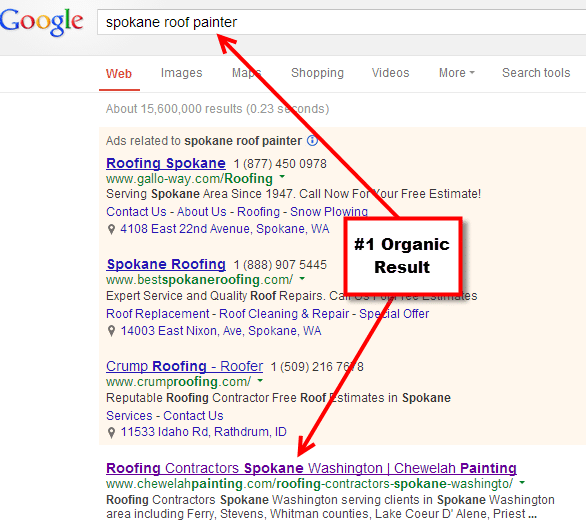The image size is (586, 527).
Task: Click map pin beside 14003 East Nixon Ave
Action: click(111, 331)
